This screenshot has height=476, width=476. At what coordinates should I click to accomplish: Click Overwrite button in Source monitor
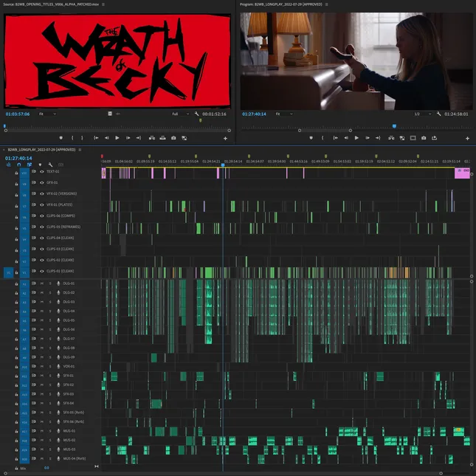tap(162, 138)
